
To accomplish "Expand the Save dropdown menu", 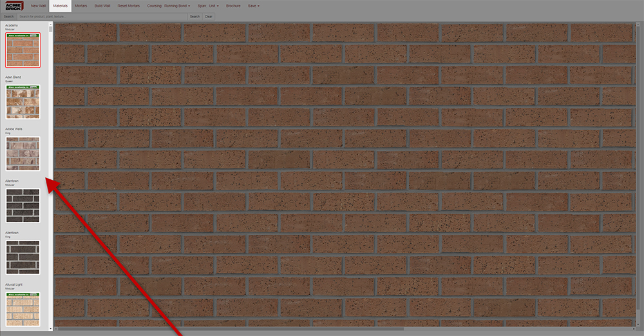I will [254, 5].
